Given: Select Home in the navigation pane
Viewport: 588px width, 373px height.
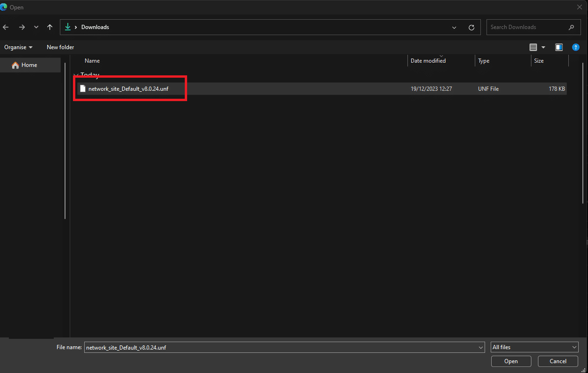Looking at the screenshot, I should pos(30,65).
